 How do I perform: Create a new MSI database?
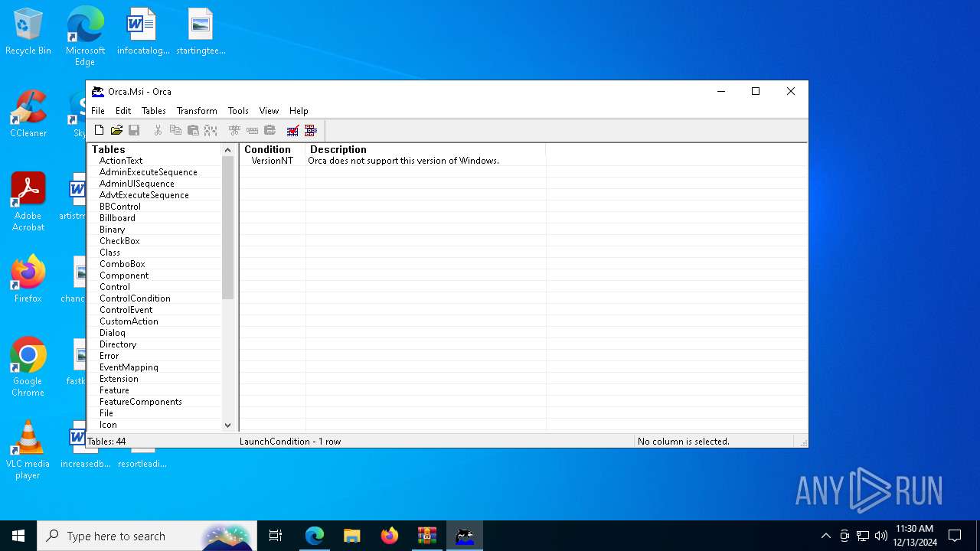tap(99, 131)
